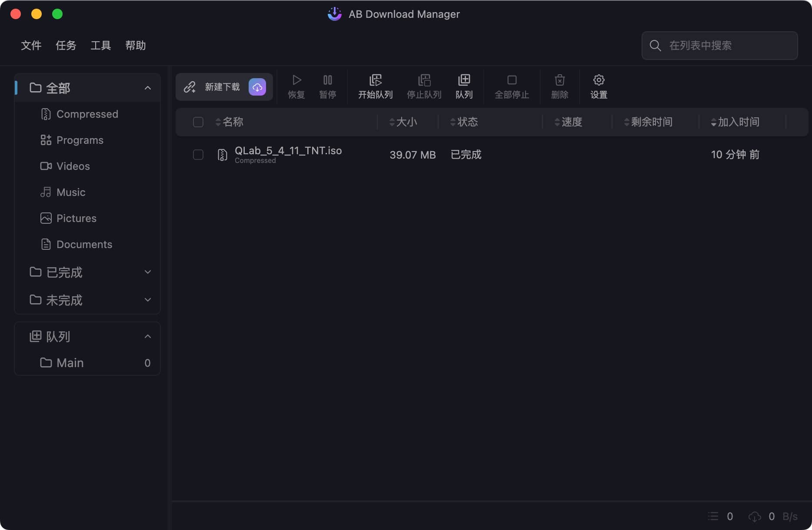Select the Videos category
Image resolution: width=812 pixels, height=530 pixels.
click(87, 166)
